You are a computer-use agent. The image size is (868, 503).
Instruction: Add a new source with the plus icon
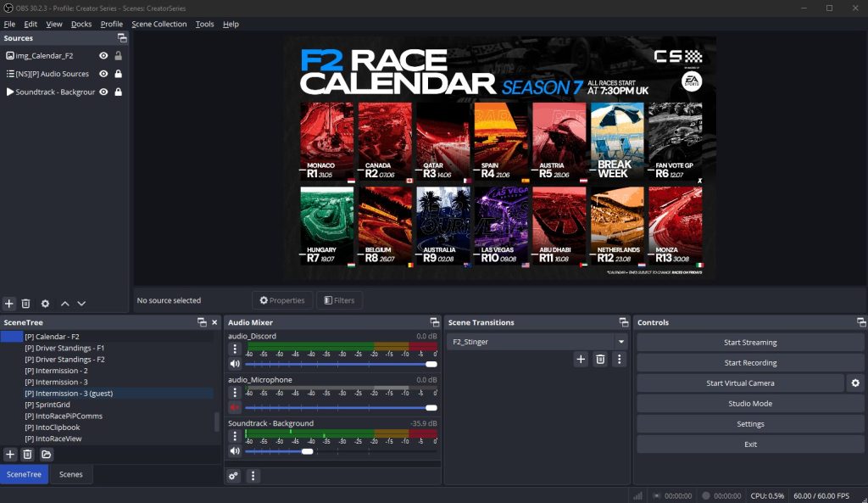coord(8,304)
